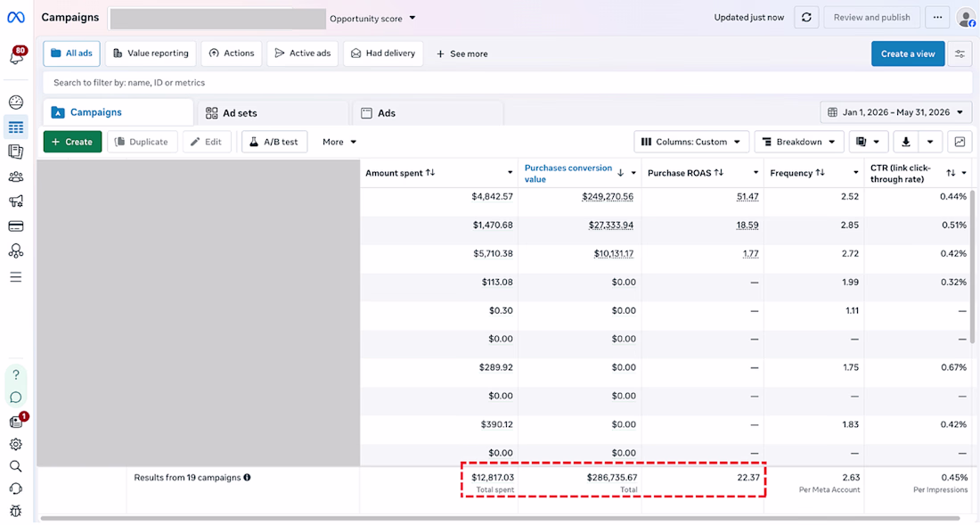Refresh the campaign data

tap(806, 18)
